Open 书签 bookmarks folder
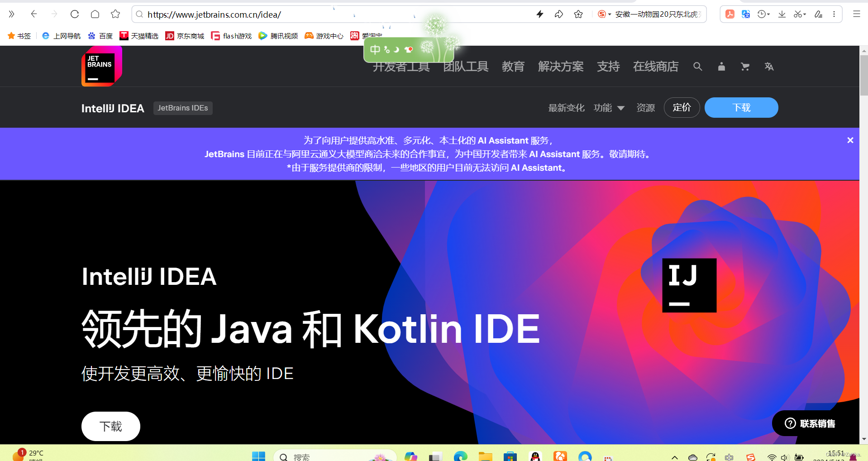The image size is (868, 461). (x=19, y=36)
